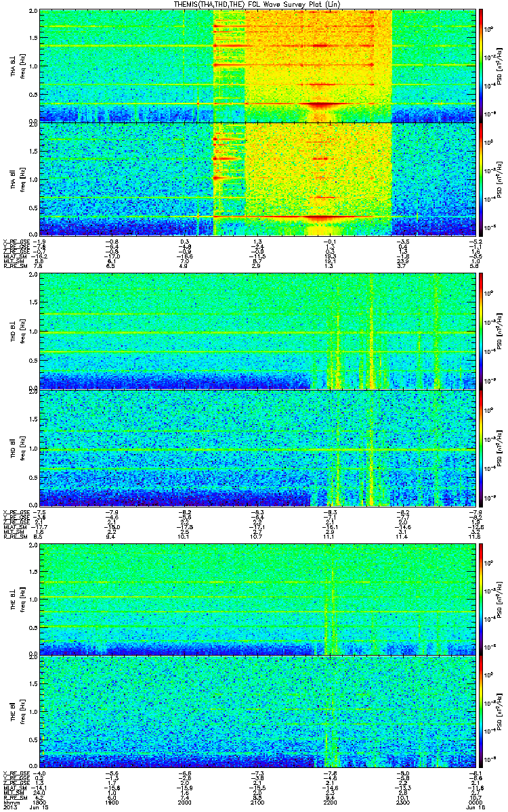Click the PSD color bar beside THE B-parallel panel

481,712
